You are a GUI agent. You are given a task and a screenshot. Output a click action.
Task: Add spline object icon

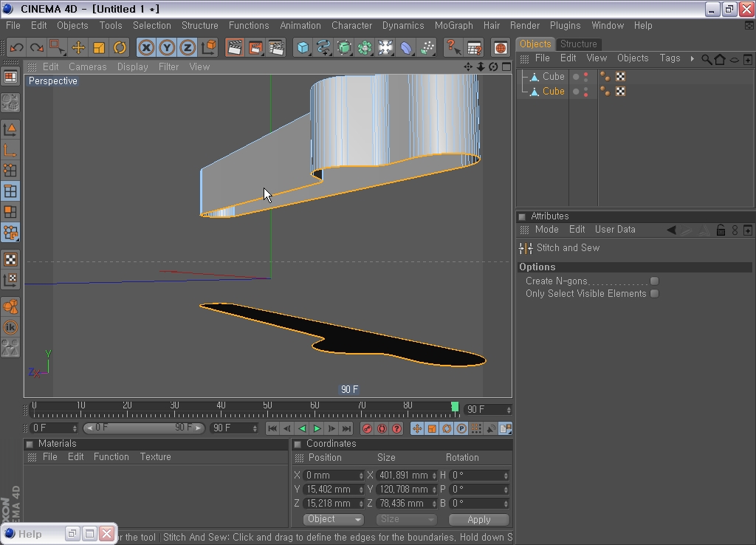pos(323,47)
